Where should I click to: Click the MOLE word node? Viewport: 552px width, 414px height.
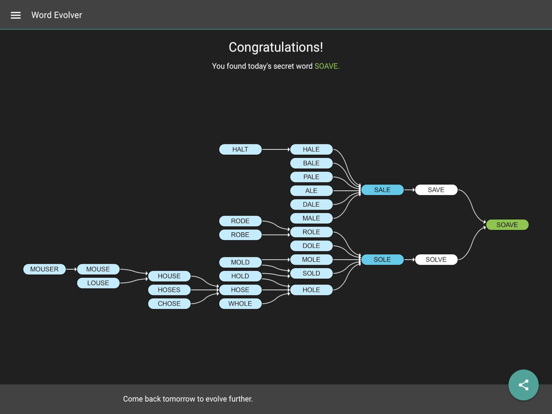311,259
